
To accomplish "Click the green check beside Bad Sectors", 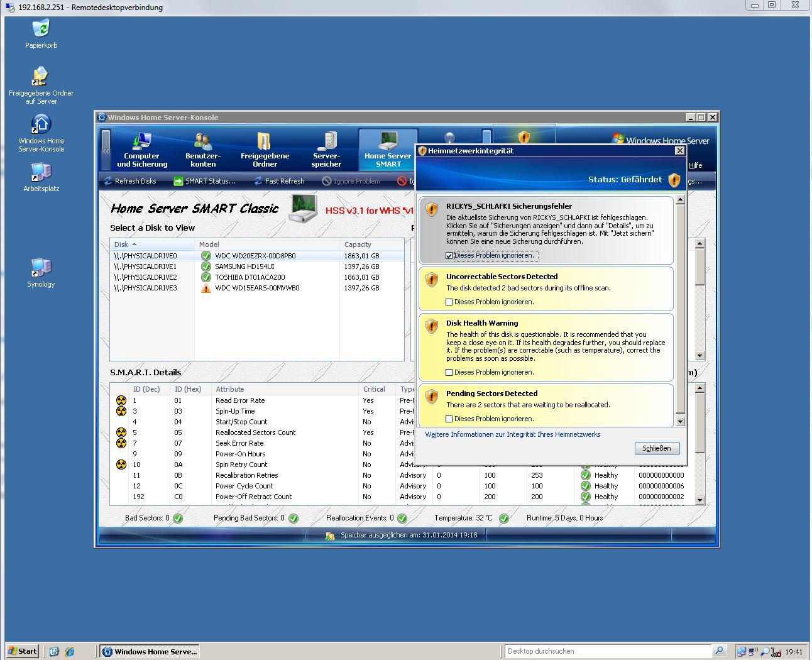I will 178,519.
